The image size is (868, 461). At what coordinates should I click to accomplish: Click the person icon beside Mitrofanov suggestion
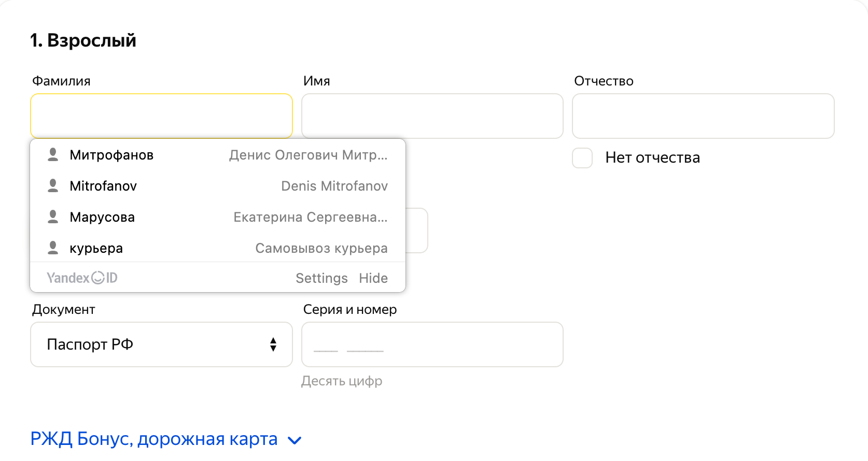tap(53, 186)
